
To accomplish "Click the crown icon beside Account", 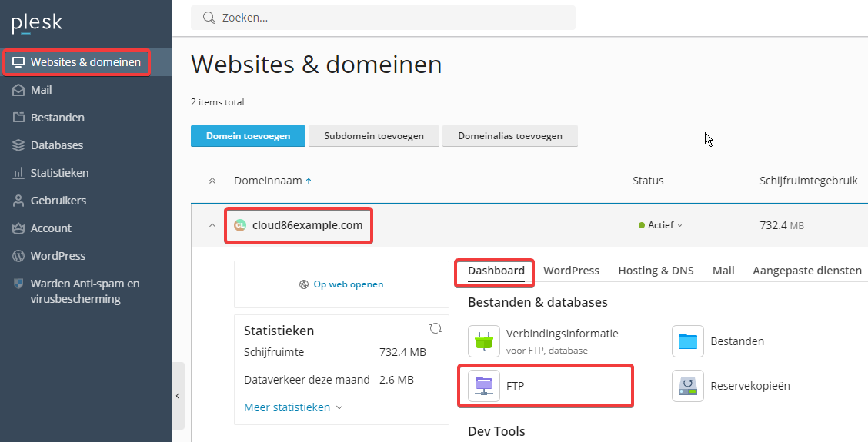I will 18,228.
